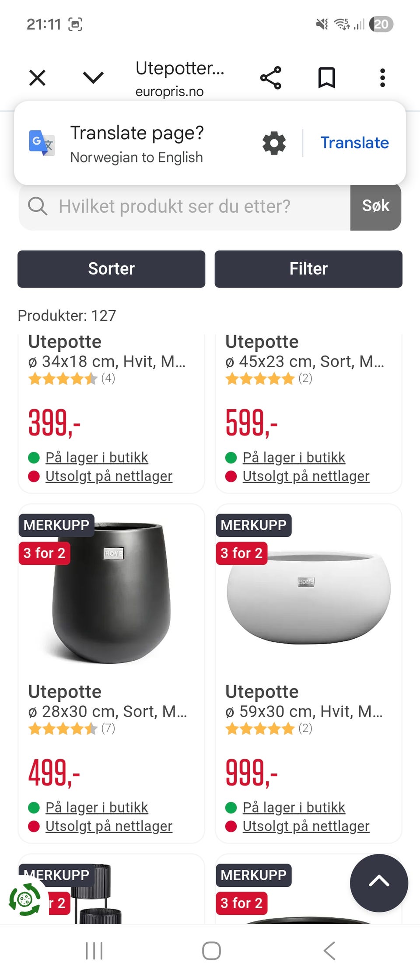This screenshot has height=980, width=420.
Task: Open the Sorter sorting options
Action: (111, 269)
